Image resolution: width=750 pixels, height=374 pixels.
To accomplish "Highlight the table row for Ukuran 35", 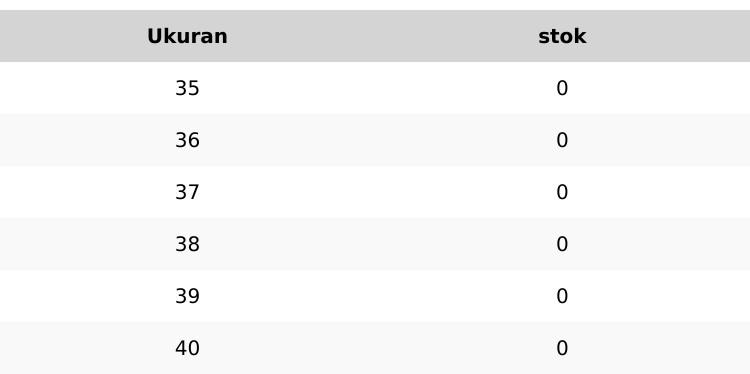I will coord(375,88).
